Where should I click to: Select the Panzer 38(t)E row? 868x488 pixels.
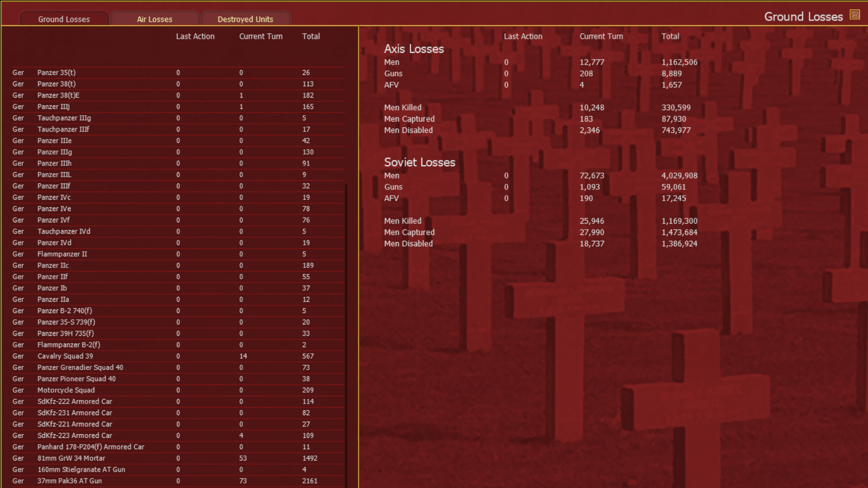pos(58,95)
